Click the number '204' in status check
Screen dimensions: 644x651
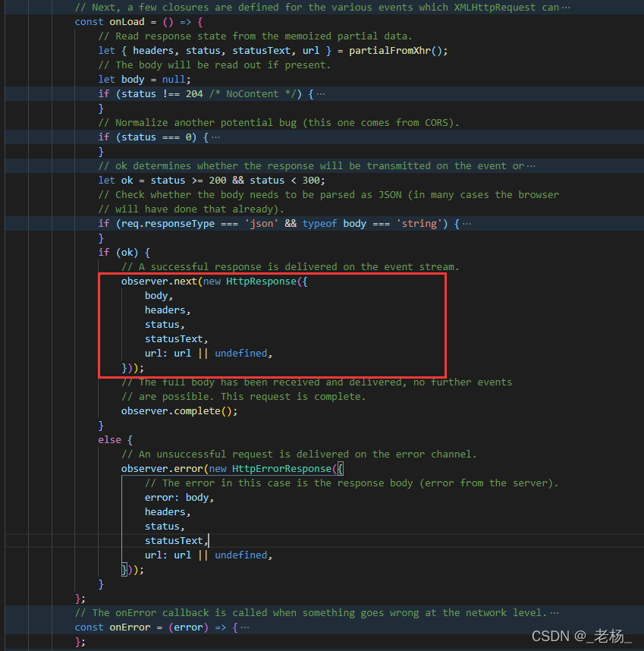pos(194,94)
